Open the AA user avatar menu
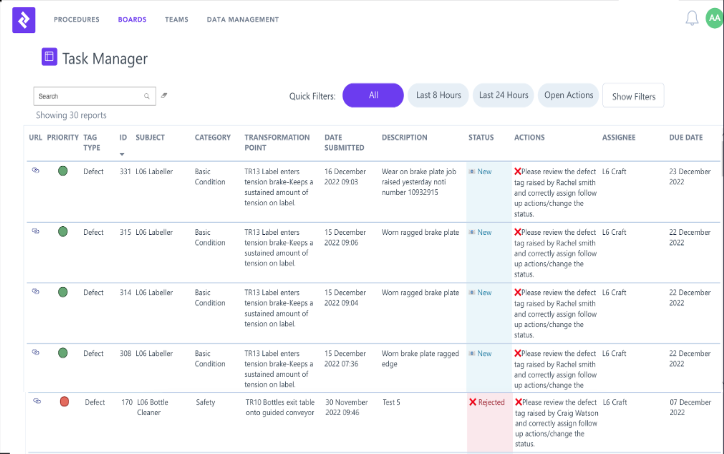Viewport: 724px width, 454px height. 713,18
